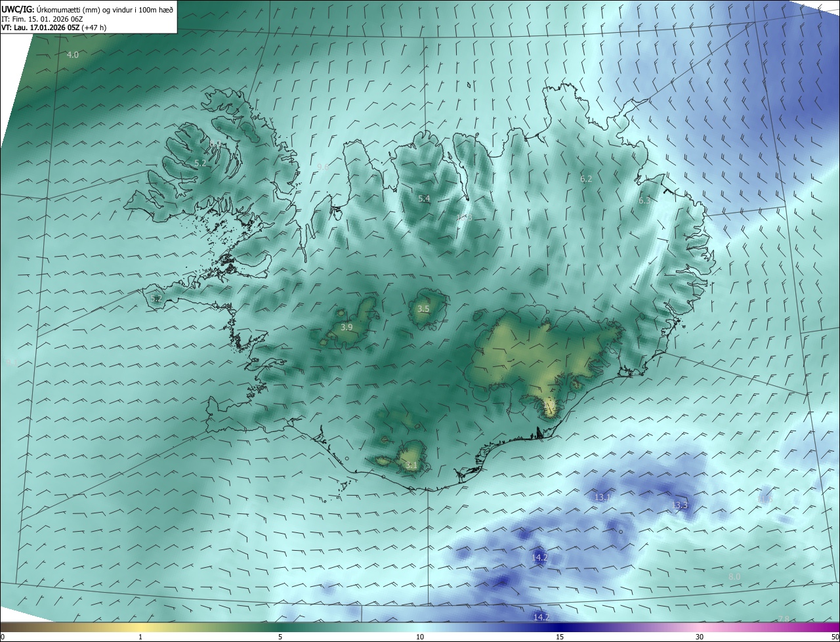Click the 13.3 value label over the sea
This screenshot has width=840, height=642.
pyautogui.click(x=679, y=505)
